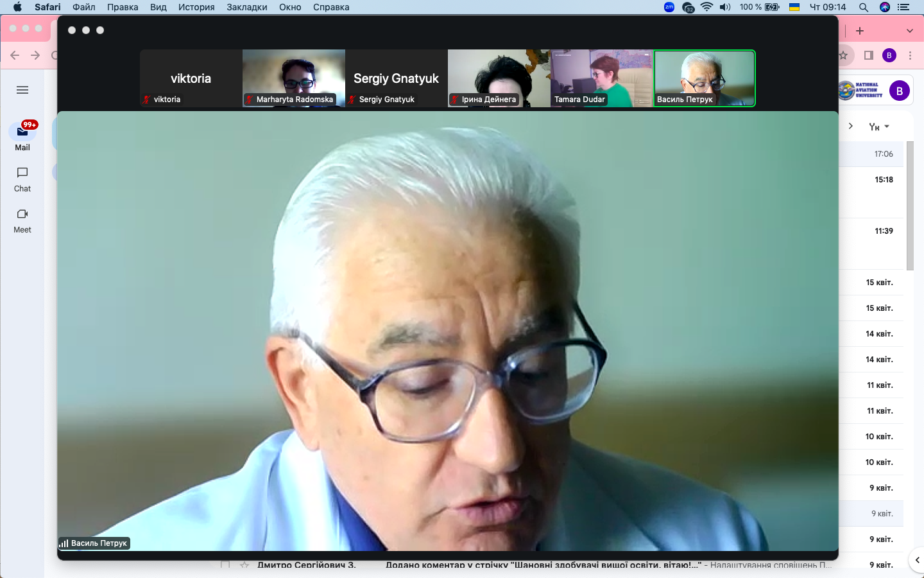Click the browser forward arrow

(x=35, y=55)
